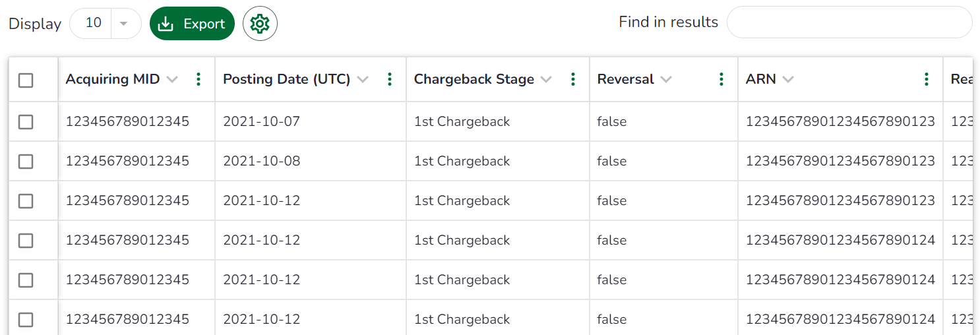The image size is (980, 335).
Task: Open Chargeback Stage column kebab menu
Action: point(573,79)
